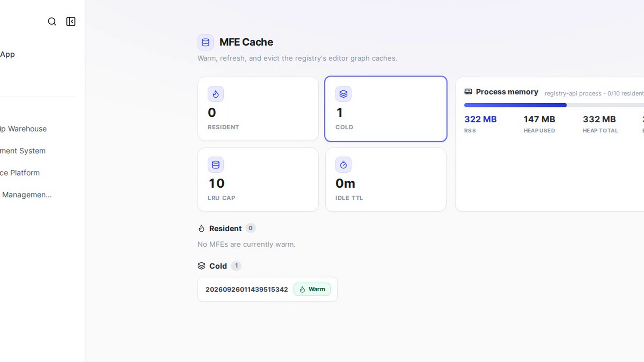Screen dimensions: 644x362
Task: Click the cache description line under the title
Action: pos(297,58)
